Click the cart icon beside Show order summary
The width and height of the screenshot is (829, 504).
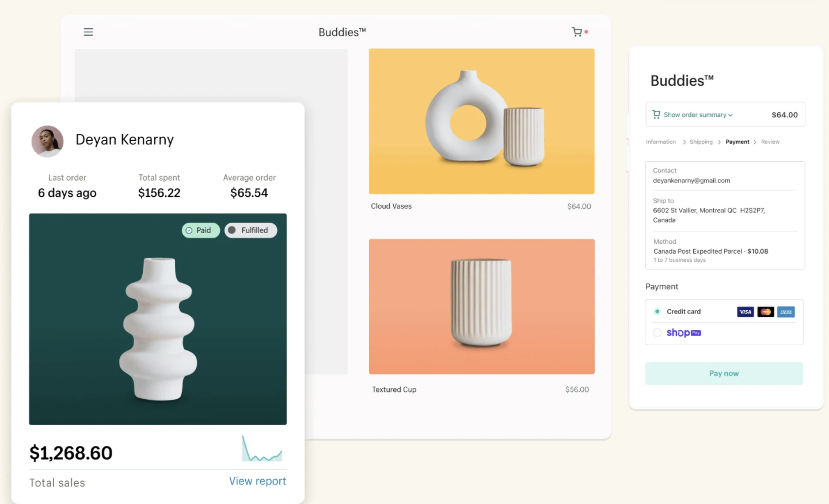(656, 114)
